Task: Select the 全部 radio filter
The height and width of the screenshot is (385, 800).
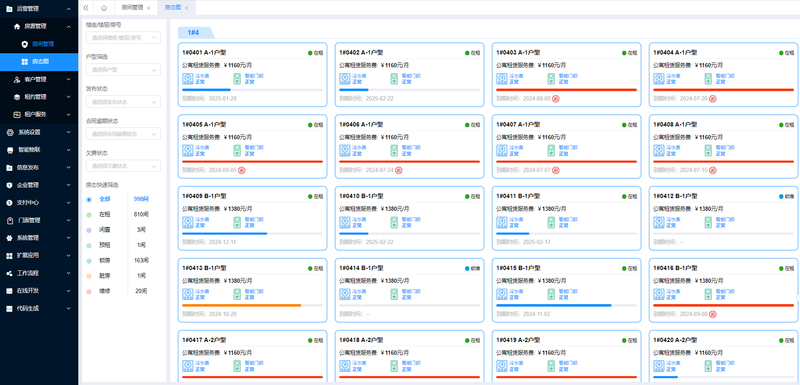Action: pyautogui.click(x=89, y=199)
